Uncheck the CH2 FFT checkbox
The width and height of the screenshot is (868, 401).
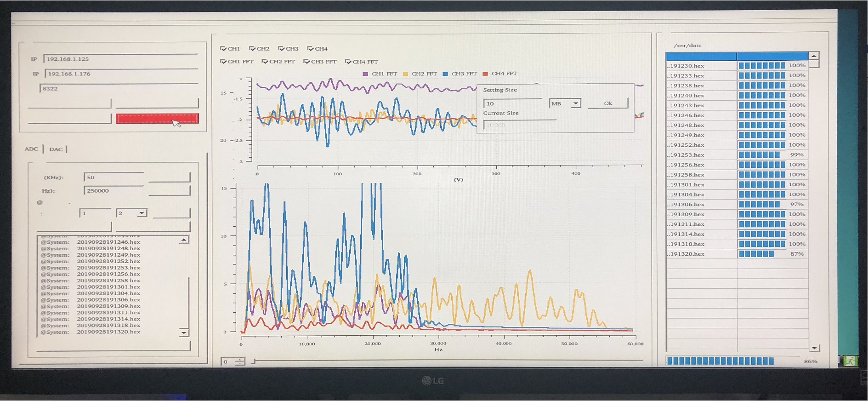tap(265, 61)
